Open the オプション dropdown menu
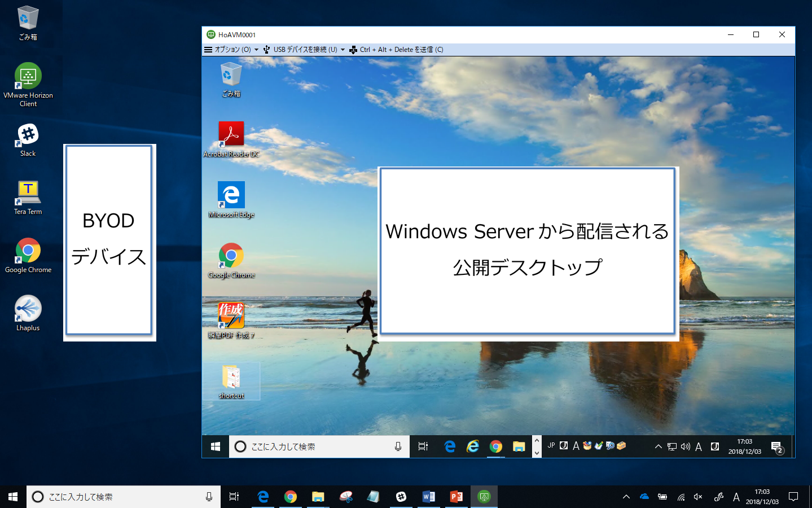The image size is (812, 508). tap(231, 50)
